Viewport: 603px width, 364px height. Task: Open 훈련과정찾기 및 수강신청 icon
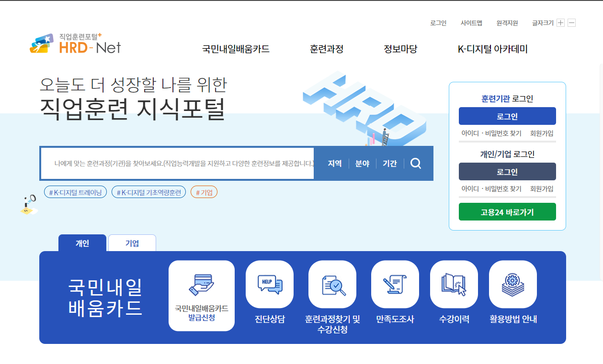[x=332, y=284]
